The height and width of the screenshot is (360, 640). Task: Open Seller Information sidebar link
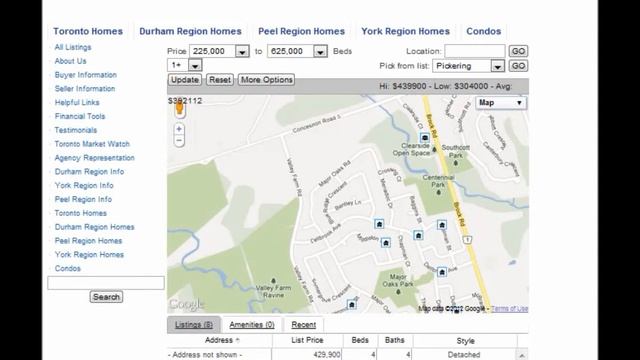[85, 89]
